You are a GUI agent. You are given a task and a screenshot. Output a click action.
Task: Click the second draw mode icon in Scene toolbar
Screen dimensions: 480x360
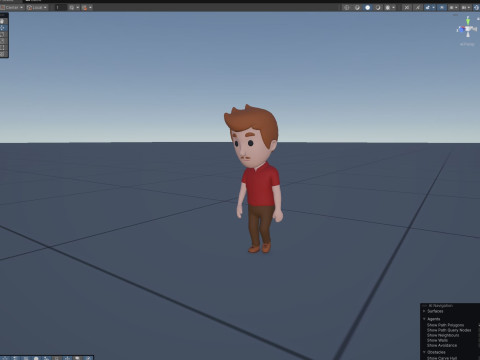pos(357,7)
